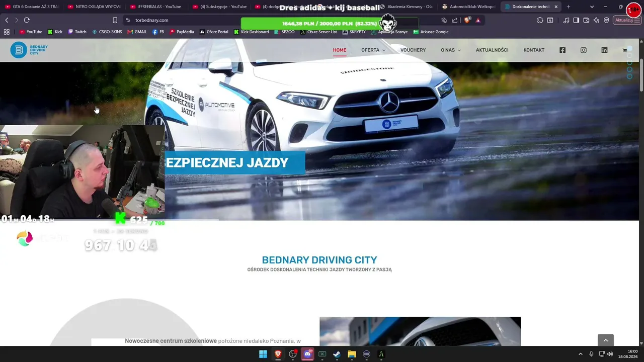Image resolution: width=644 pixels, height=362 pixels.
Task: Open the VOUCHERY menu item
Action: tap(413, 50)
